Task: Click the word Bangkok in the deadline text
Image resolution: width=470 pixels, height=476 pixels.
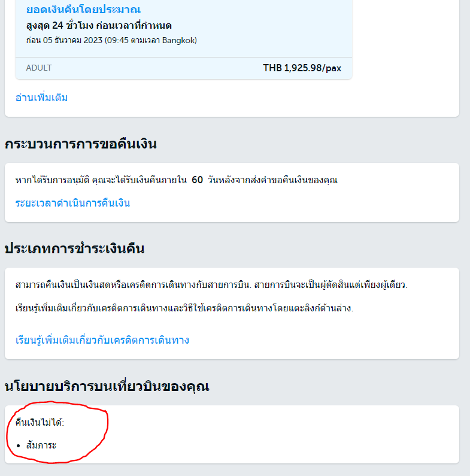Action: 178,40
